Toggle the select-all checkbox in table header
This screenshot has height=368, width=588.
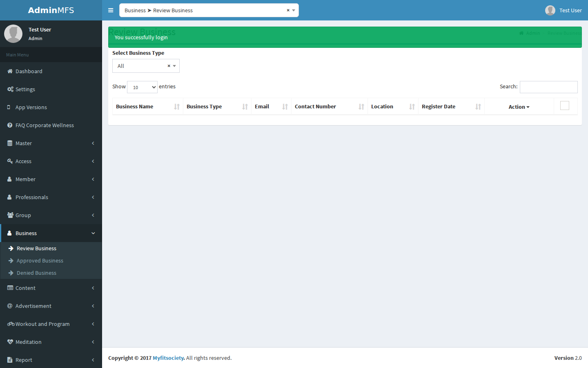565,105
